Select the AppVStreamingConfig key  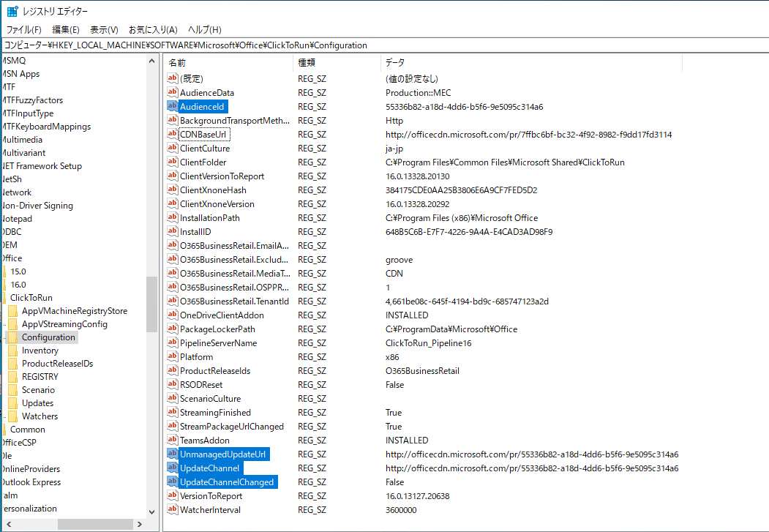[x=64, y=324]
